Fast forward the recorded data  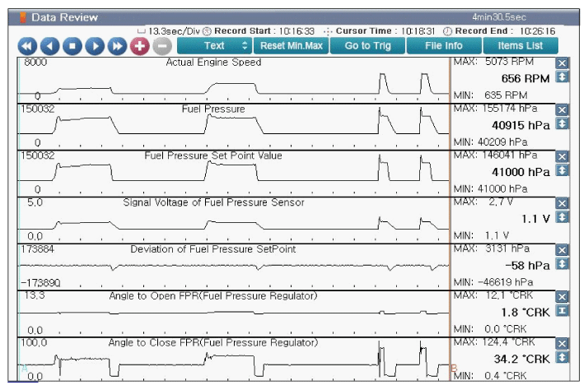pos(117,46)
